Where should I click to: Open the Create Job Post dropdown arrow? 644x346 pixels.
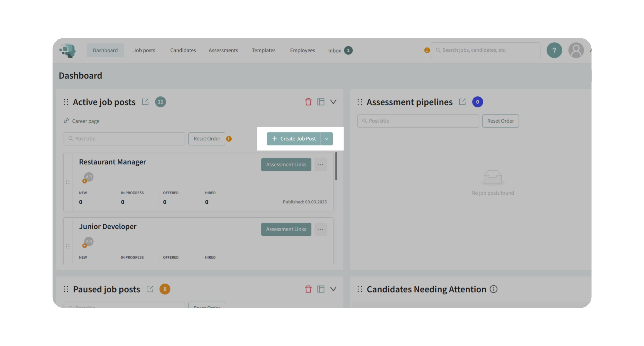point(327,139)
